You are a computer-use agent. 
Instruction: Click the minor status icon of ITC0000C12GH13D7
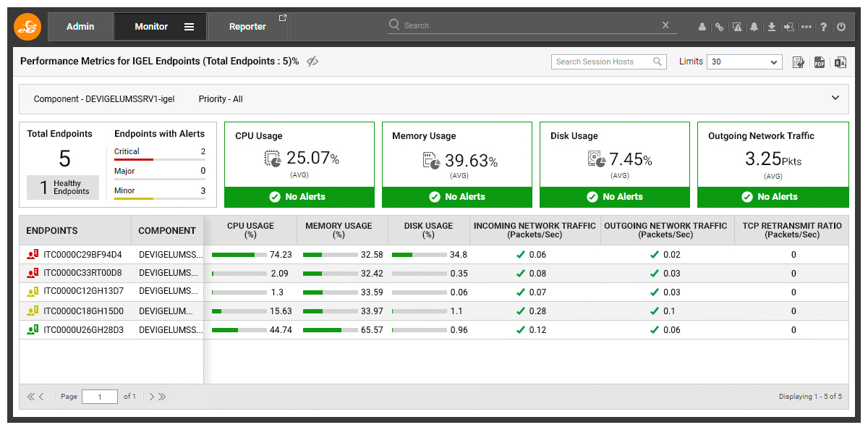tap(32, 292)
